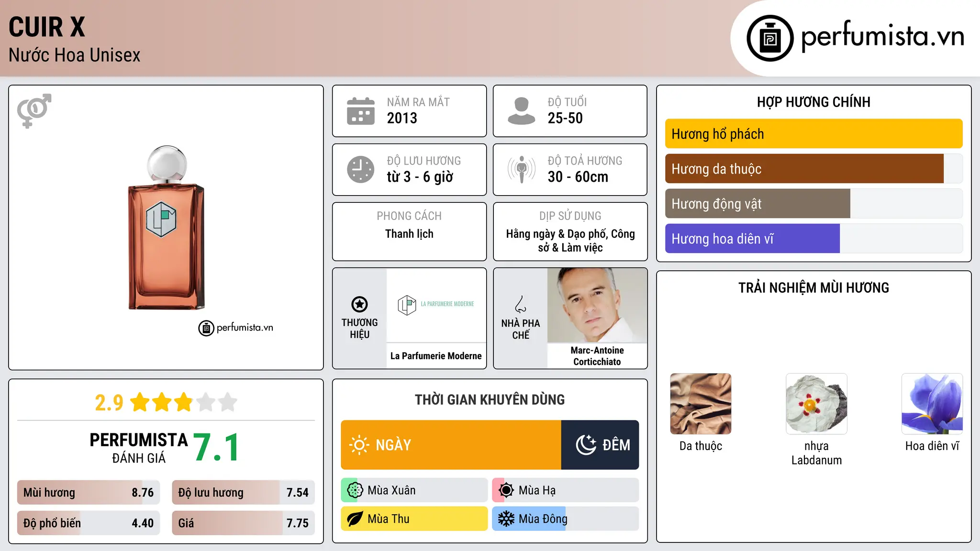The width and height of the screenshot is (980, 551).
Task: Click the Hương da thuộc accord bar
Action: click(x=814, y=169)
